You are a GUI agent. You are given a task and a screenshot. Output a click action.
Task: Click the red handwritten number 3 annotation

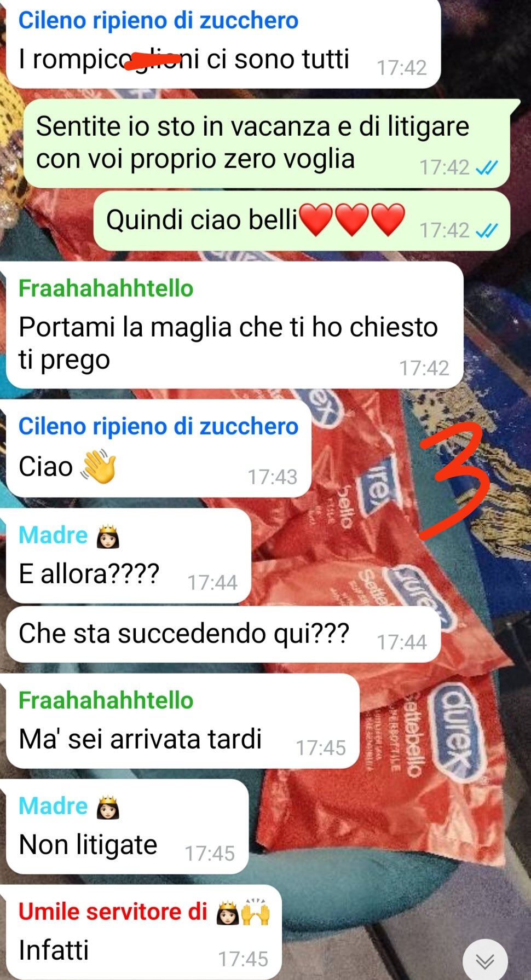(x=453, y=480)
